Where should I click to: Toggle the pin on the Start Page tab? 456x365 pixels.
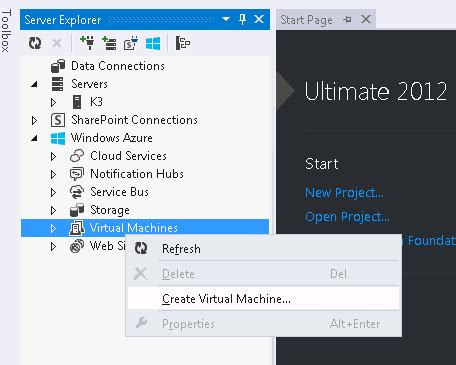pos(347,20)
